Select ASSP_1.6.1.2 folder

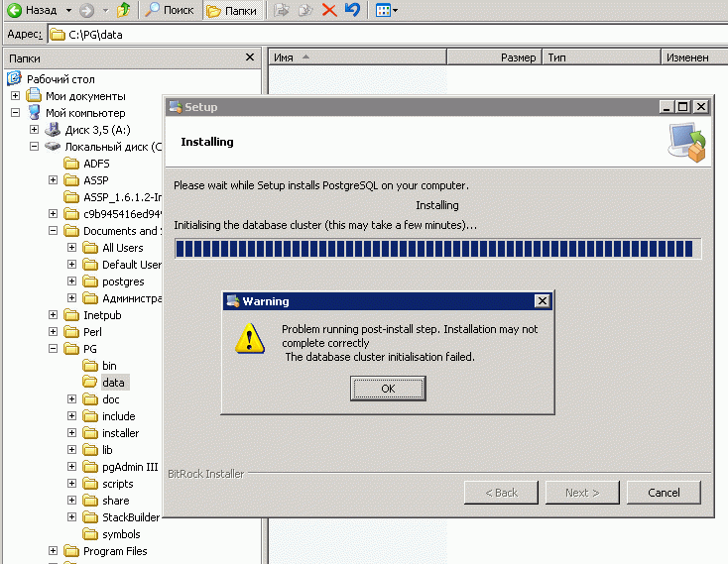123,197
